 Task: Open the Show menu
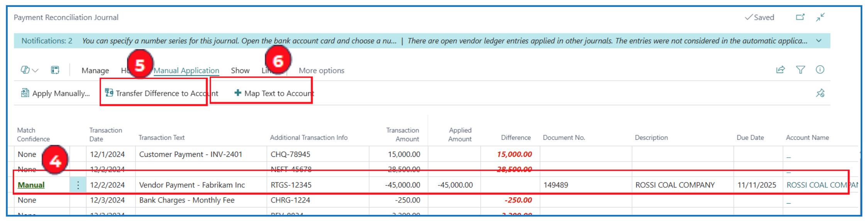coord(240,70)
